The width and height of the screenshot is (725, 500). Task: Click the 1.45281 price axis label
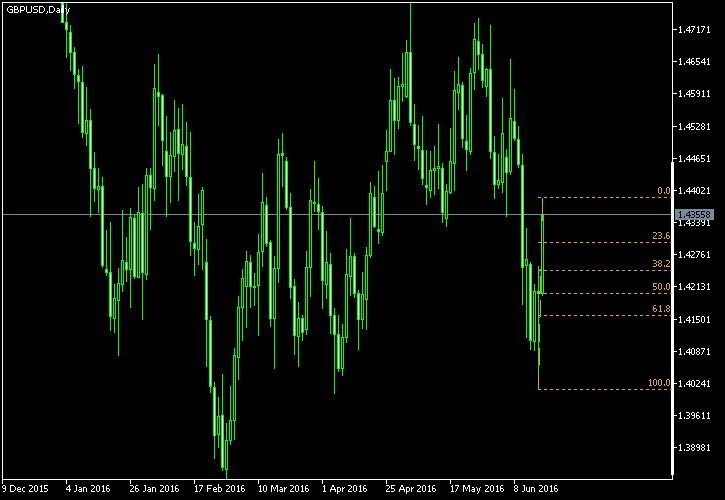pyautogui.click(x=694, y=126)
